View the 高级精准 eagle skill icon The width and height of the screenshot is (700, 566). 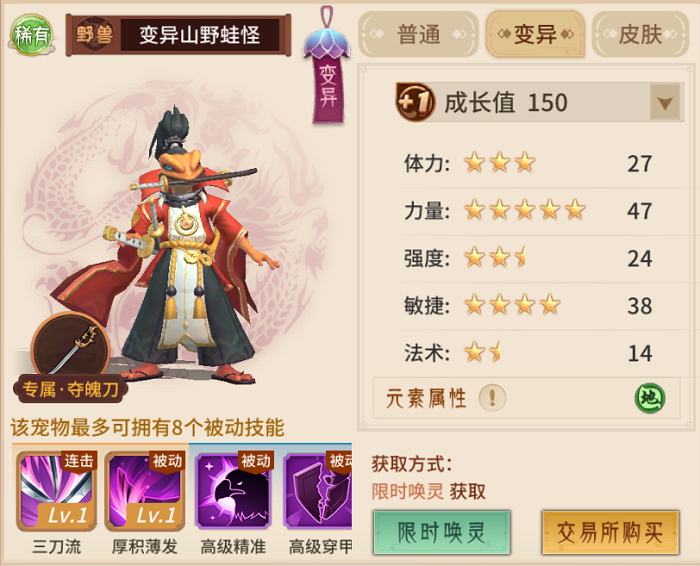click(x=233, y=491)
